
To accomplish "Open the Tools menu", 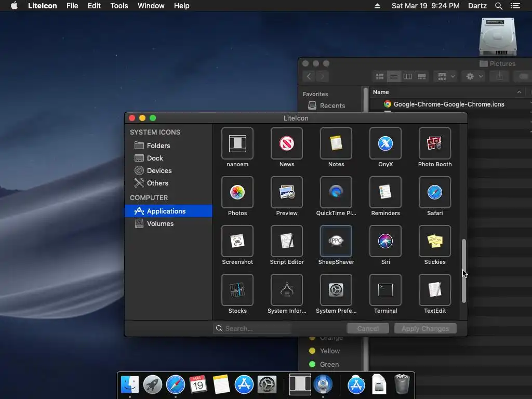I will [x=119, y=6].
